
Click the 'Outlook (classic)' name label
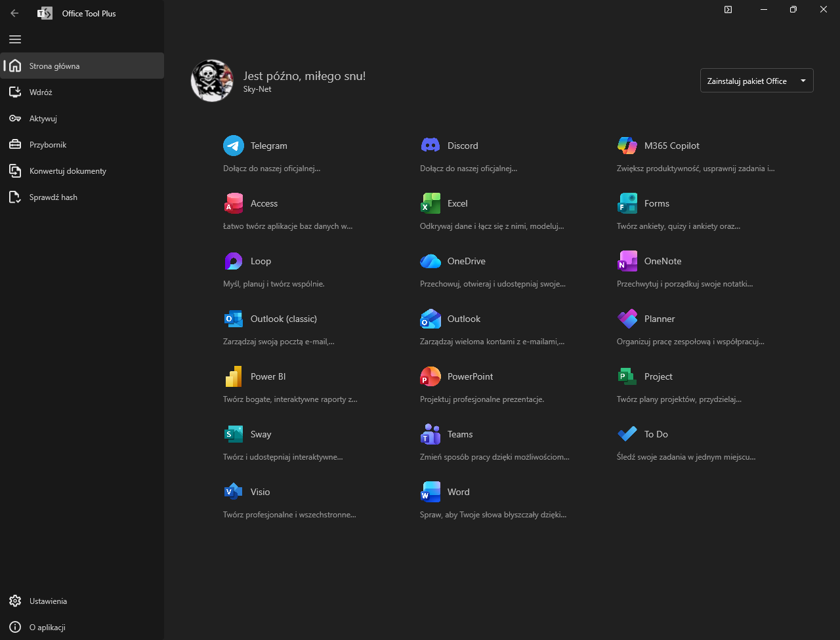pos(283,319)
